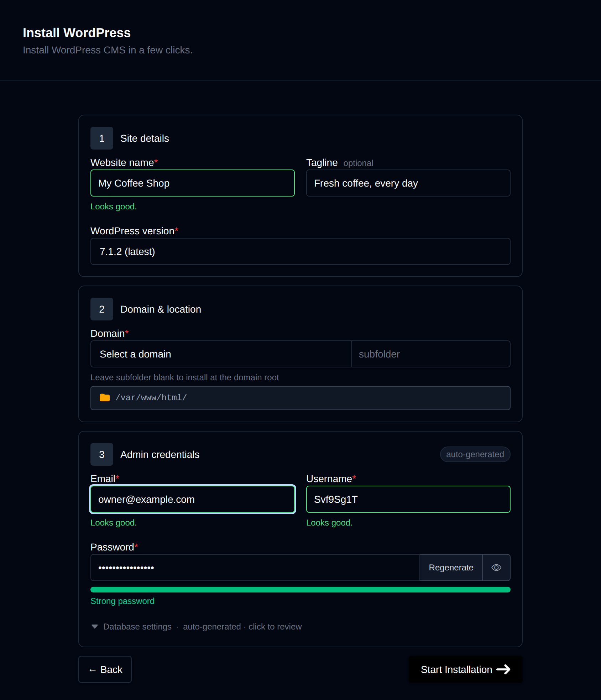Click the step 2 number badge
The image size is (601, 700).
pos(102,309)
